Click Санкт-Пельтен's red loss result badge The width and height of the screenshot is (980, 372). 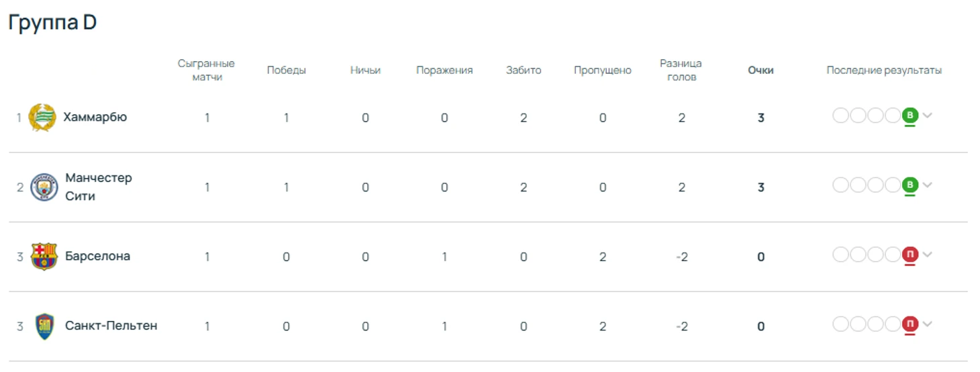[x=910, y=324]
